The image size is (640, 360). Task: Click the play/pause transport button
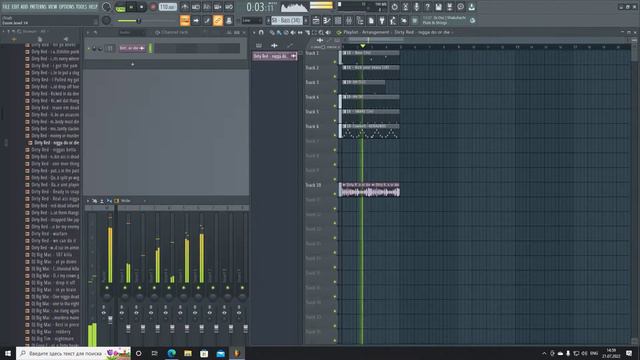pos(131,7)
